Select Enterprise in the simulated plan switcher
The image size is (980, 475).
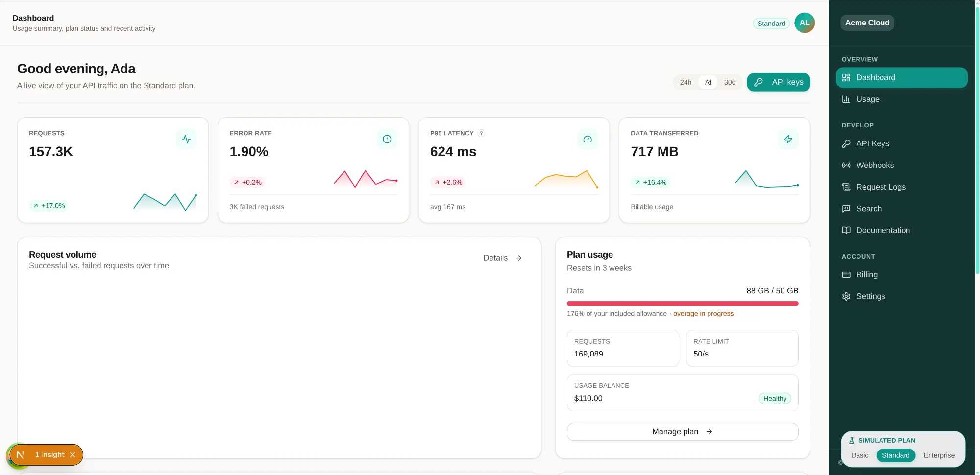pos(939,455)
